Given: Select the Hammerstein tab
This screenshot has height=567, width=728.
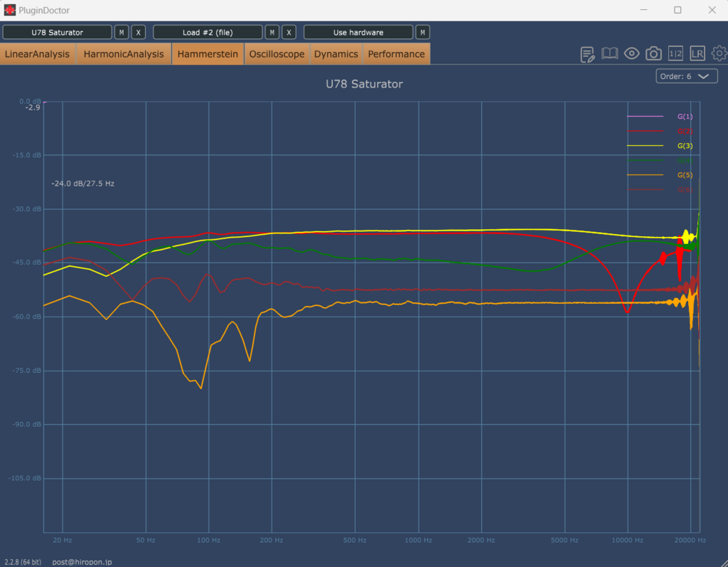Looking at the screenshot, I should [208, 54].
